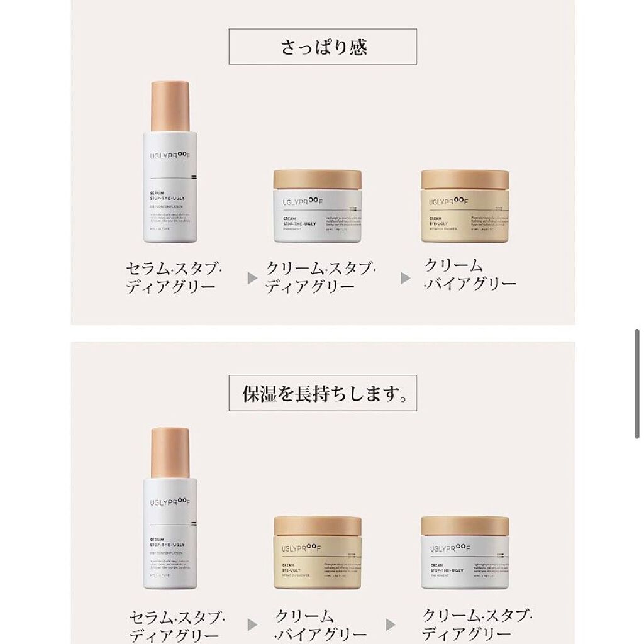Screen dimensions: 644x644
Task: Click セラム・スタブ・ディアグリー label in top section
Action: (x=174, y=277)
